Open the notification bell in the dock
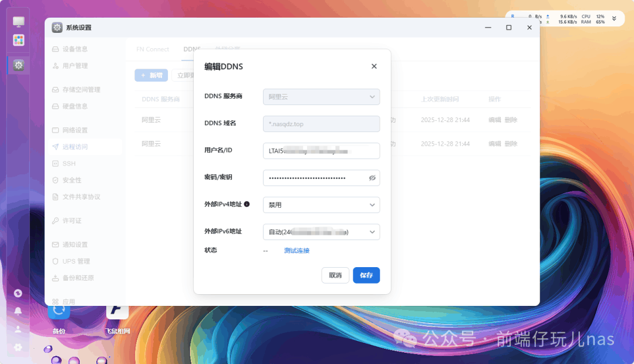Screen dimensions: 634x364 (x=18, y=311)
